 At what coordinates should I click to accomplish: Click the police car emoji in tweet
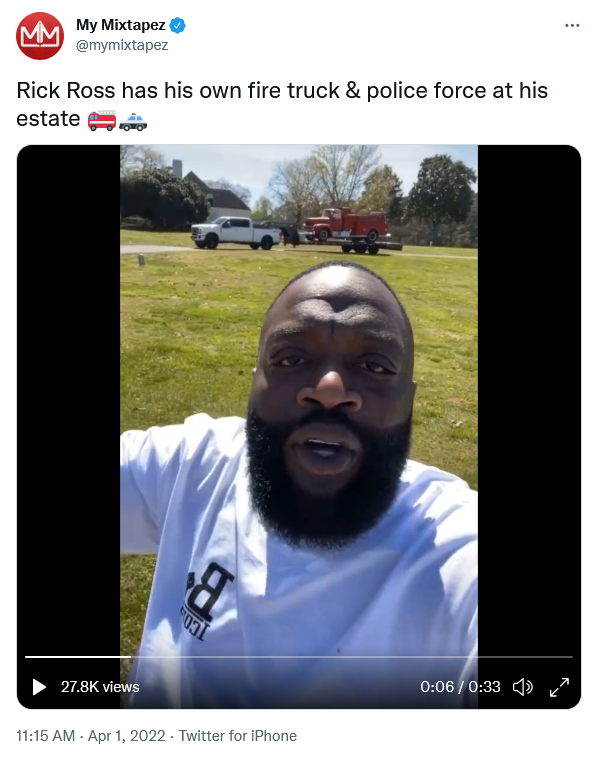133,121
